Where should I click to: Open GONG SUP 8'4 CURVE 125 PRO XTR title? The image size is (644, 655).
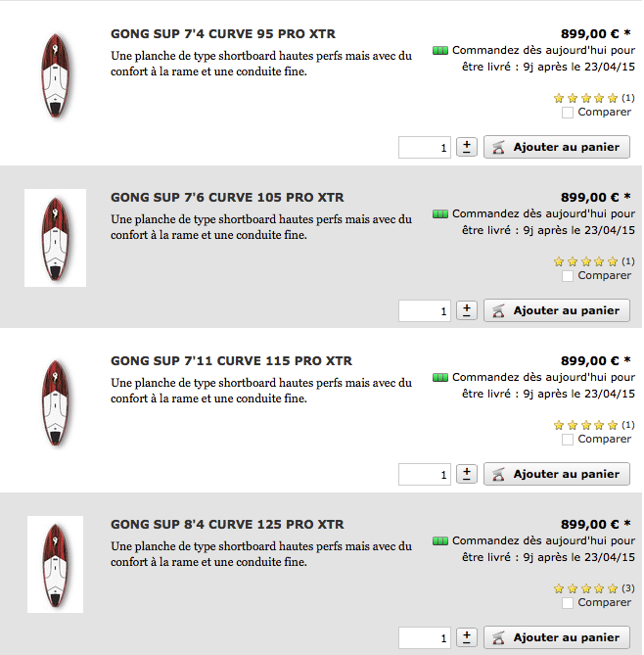click(x=227, y=525)
